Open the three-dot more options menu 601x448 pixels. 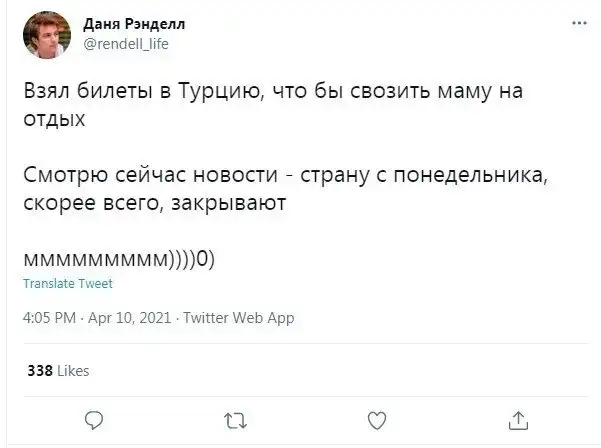[x=578, y=23]
